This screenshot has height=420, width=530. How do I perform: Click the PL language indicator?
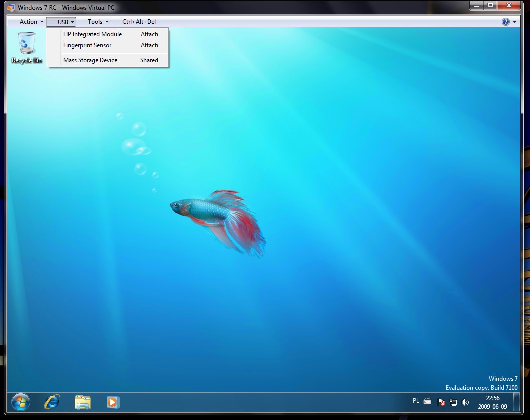[416, 401]
